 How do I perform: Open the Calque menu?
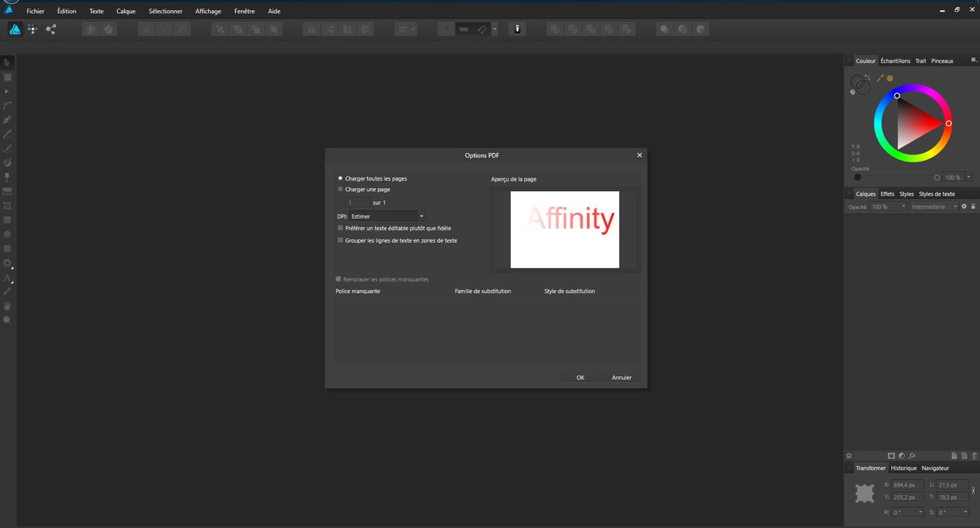(x=126, y=11)
